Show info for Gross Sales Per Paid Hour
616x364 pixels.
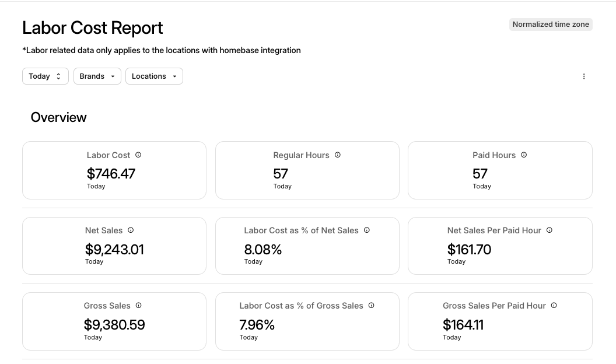[x=554, y=306]
